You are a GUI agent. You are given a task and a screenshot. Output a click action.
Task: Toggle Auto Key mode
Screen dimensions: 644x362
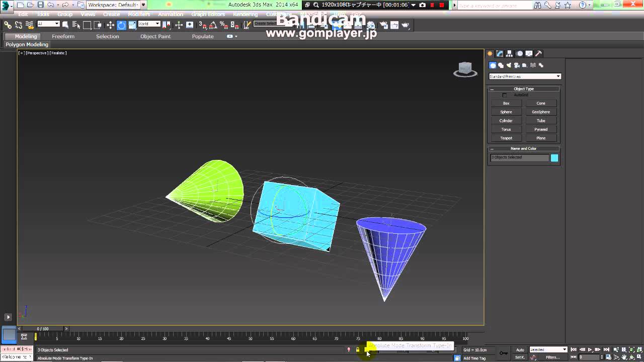520,349
